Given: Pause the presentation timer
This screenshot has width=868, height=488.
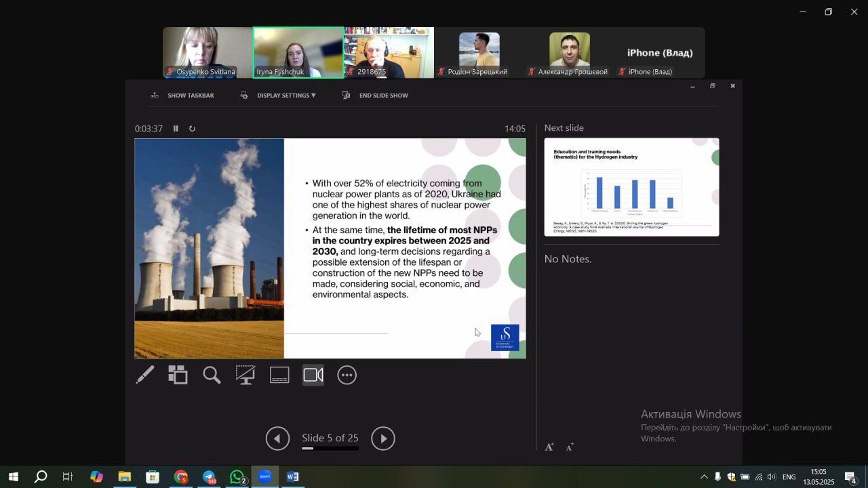Looking at the screenshot, I should coord(176,129).
